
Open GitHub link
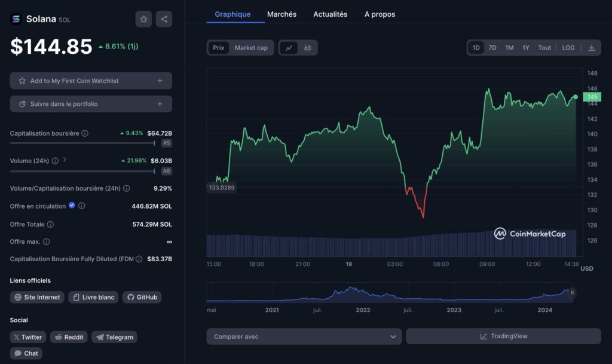click(x=142, y=297)
